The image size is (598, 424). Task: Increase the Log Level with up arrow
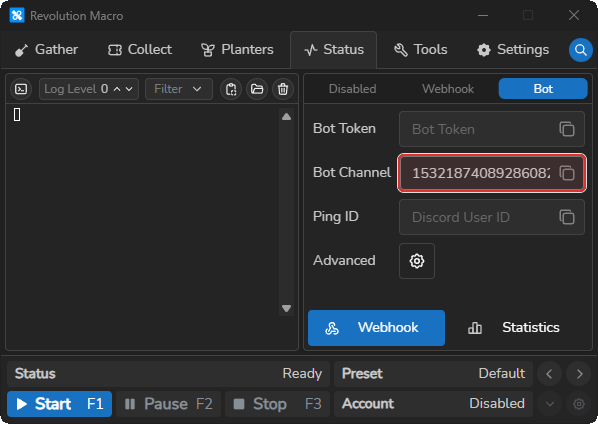(117, 89)
